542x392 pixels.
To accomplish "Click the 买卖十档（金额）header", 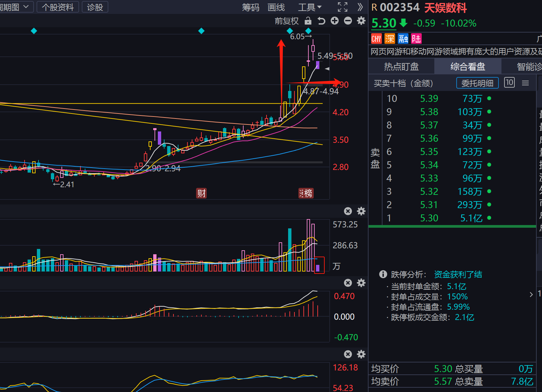I will pyautogui.click(x=403, y=83).
